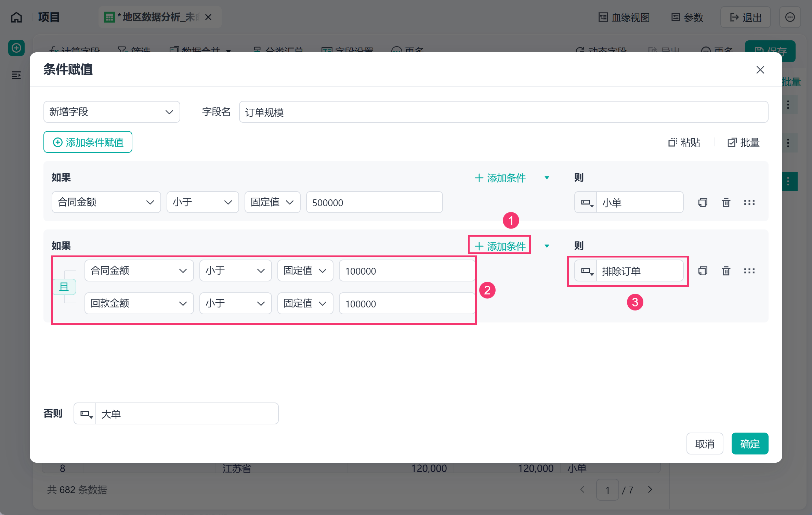This screenshot has width=812, height=515.
Task: Open 小于 operator dropdown in 回款金额 row
Action: coord(236,303)
